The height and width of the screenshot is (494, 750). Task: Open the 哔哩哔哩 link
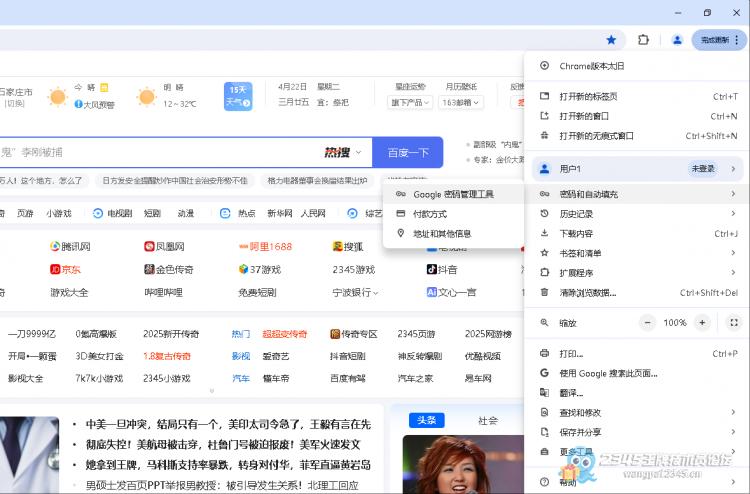point(163,292)
